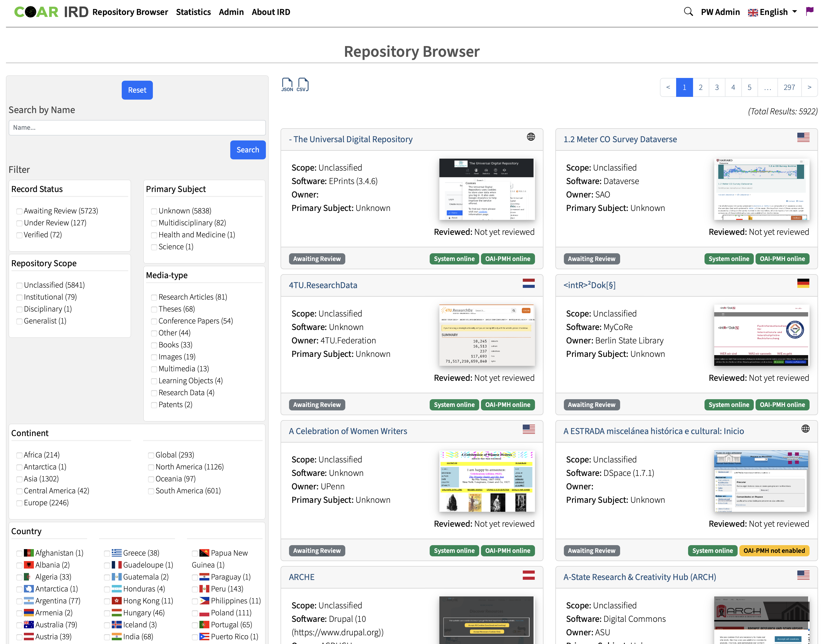Click the Armenia flag icon
This screenshot has width=825, height=644.
pyautogui.click(x=29, y=613)
